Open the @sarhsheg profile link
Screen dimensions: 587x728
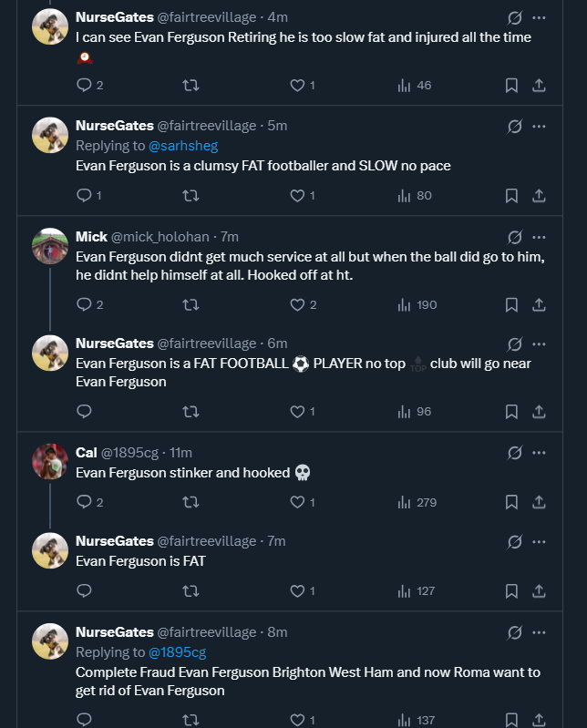point(183,146)
